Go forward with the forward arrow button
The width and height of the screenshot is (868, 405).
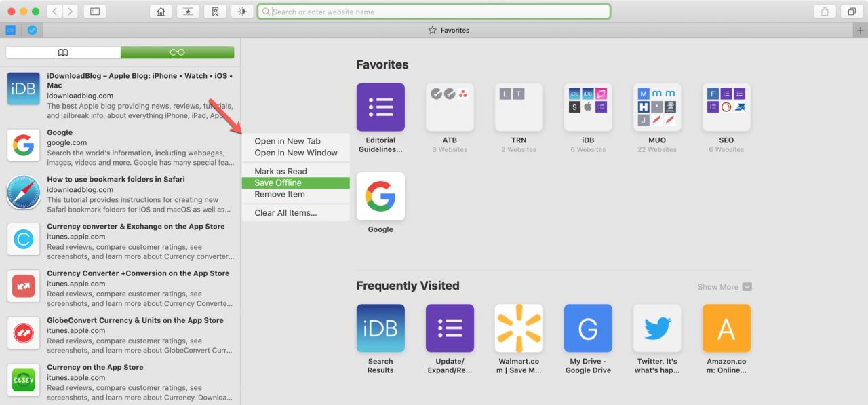pyautogui.click(x=71, y=12)
